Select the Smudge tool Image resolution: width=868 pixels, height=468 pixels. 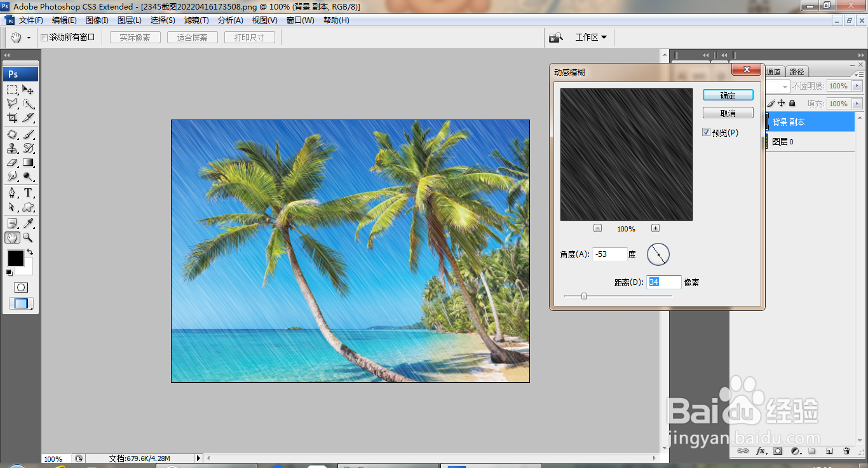tap(12, 176)
